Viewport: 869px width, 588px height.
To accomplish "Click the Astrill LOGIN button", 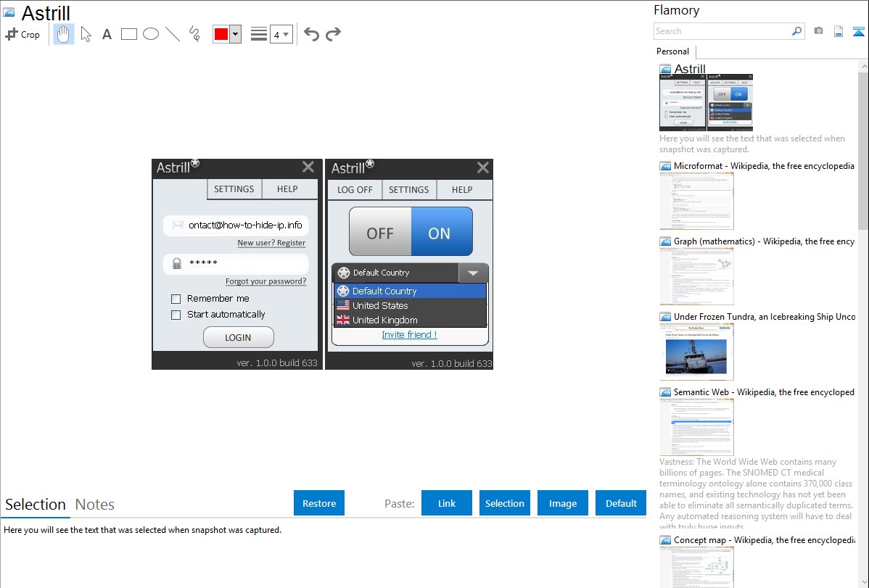I will [239, 338].
